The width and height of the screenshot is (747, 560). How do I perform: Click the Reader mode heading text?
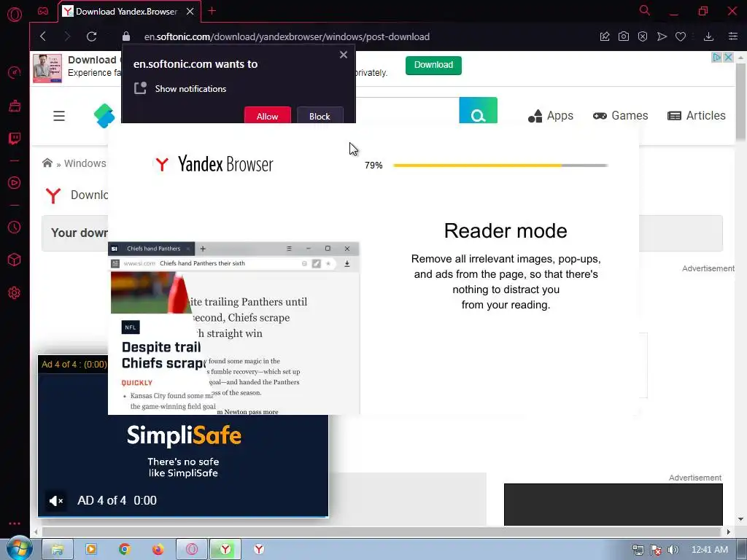506,231
